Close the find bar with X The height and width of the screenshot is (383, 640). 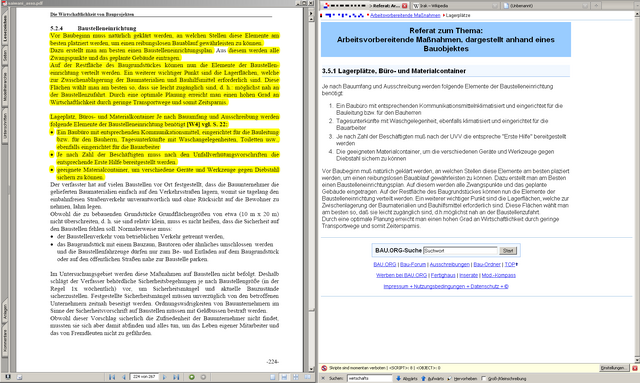click(323, 379)
